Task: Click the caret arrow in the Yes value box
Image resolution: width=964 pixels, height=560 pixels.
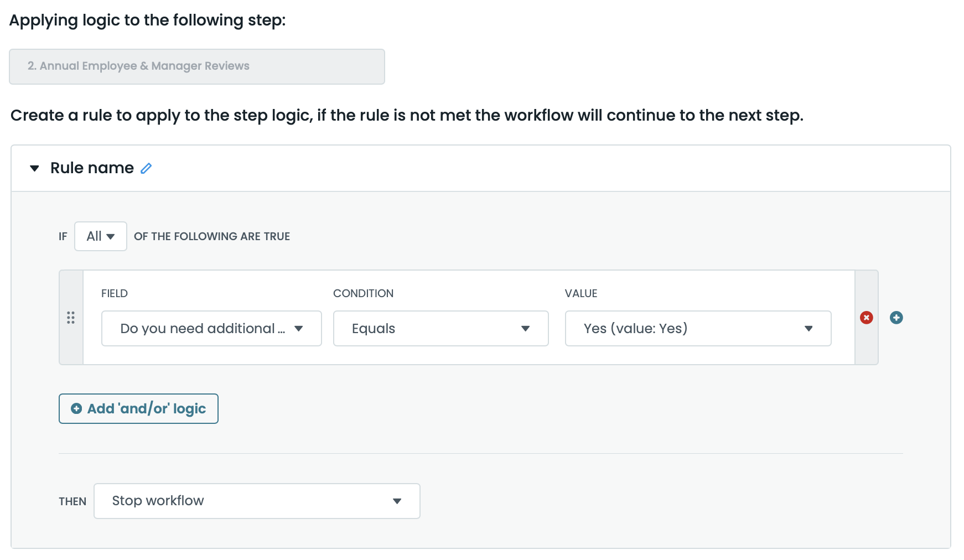Action: [x=808, y=329]
